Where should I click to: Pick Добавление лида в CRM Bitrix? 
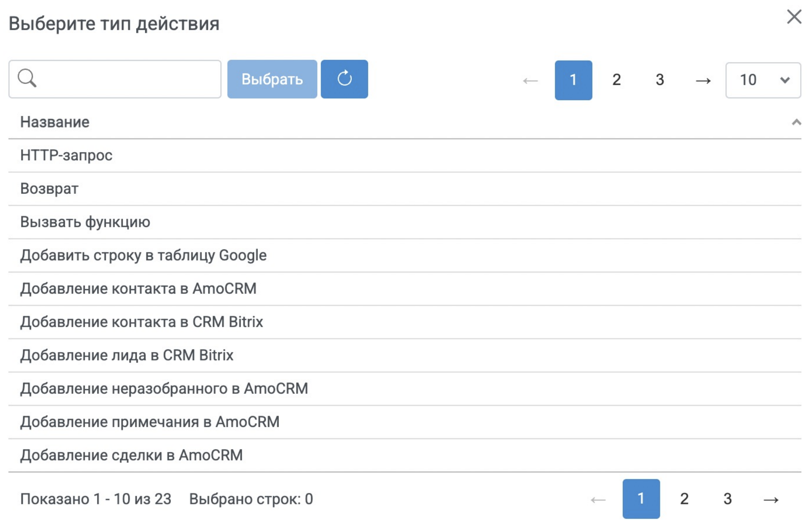(127, 355)
